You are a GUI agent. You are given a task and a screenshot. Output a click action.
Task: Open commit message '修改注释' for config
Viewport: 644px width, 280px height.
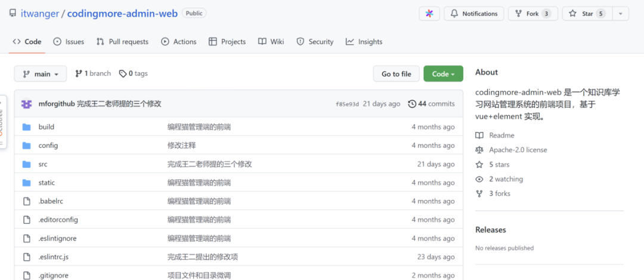(181, 146)
